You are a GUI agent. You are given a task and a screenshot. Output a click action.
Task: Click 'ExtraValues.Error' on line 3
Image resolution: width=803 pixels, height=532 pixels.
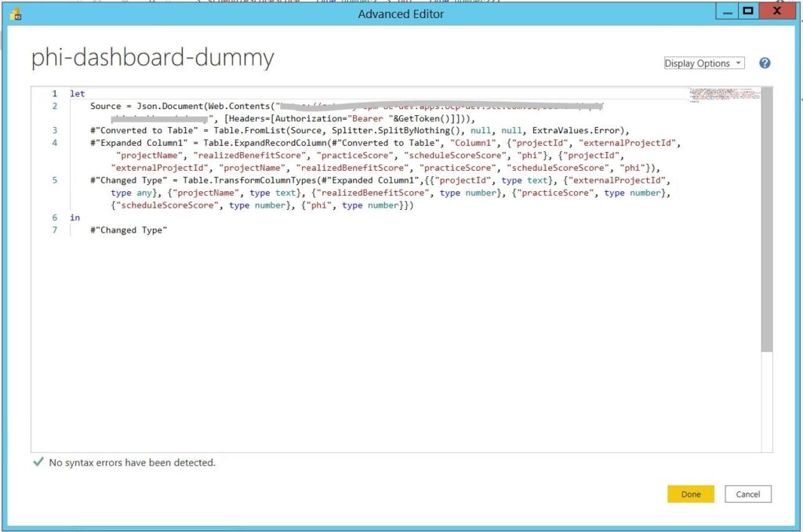point(576,130)
